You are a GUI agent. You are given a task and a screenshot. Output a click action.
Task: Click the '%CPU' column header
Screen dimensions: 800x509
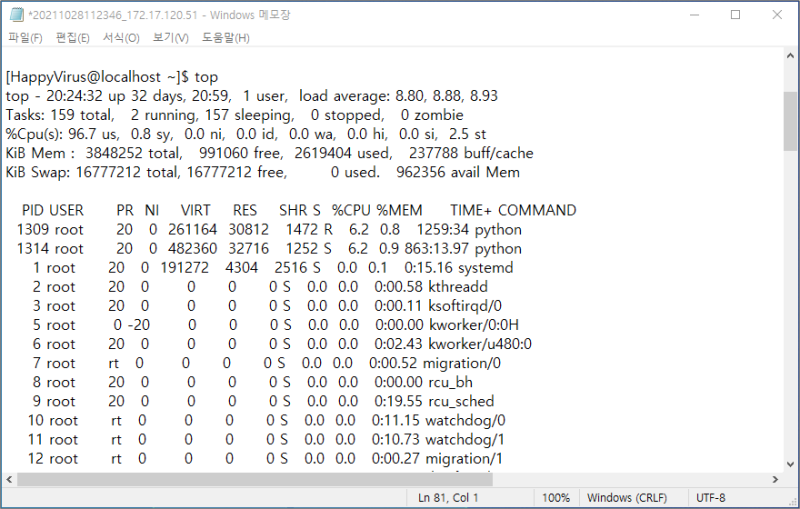tap(351, 211)
